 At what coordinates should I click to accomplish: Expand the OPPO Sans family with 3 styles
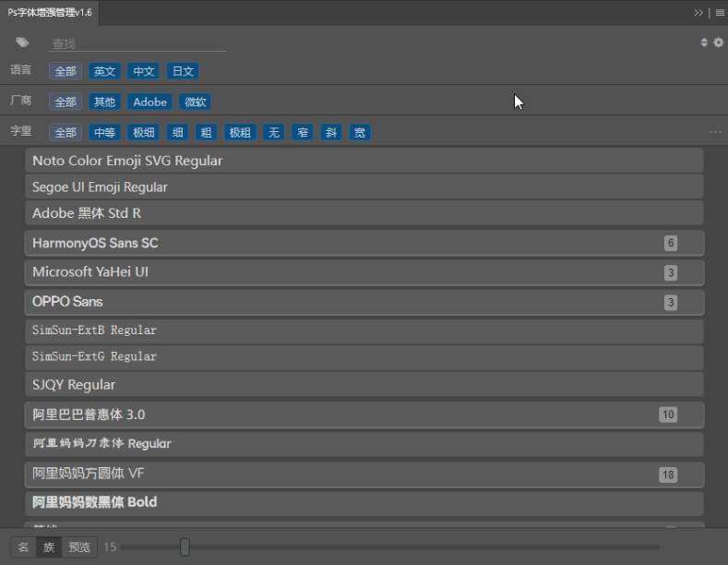point(364,302)
